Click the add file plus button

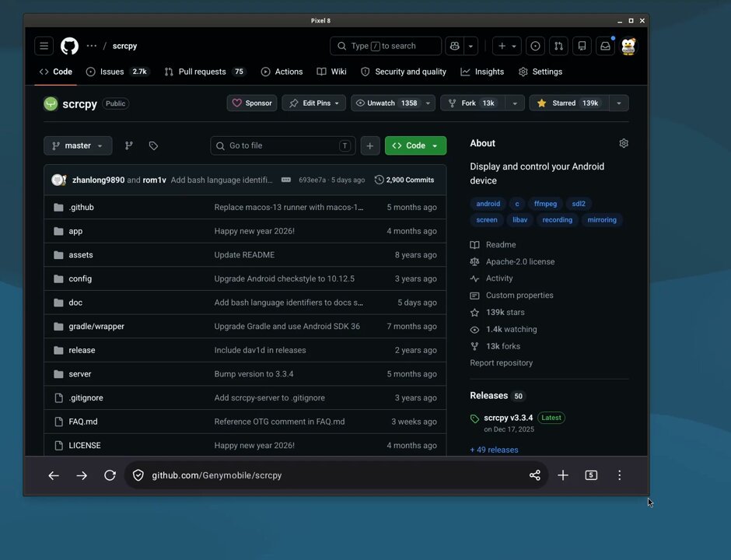point(370,146)
